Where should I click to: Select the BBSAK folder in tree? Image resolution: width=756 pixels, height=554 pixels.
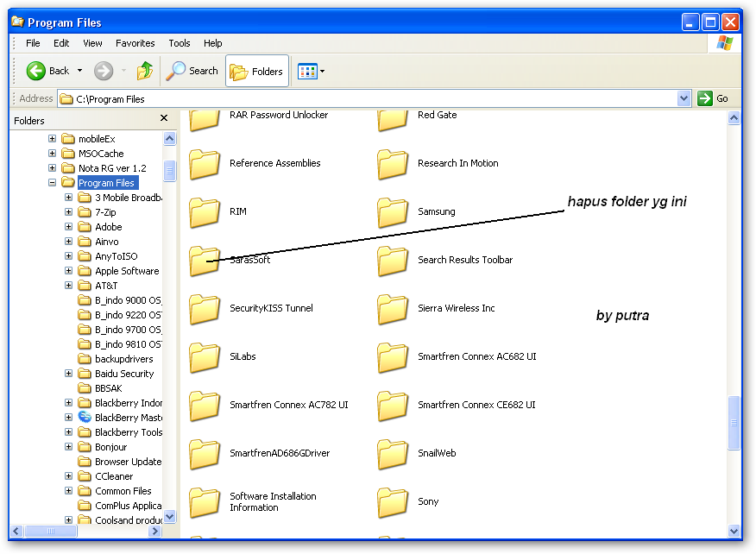(x=109, y=388)
